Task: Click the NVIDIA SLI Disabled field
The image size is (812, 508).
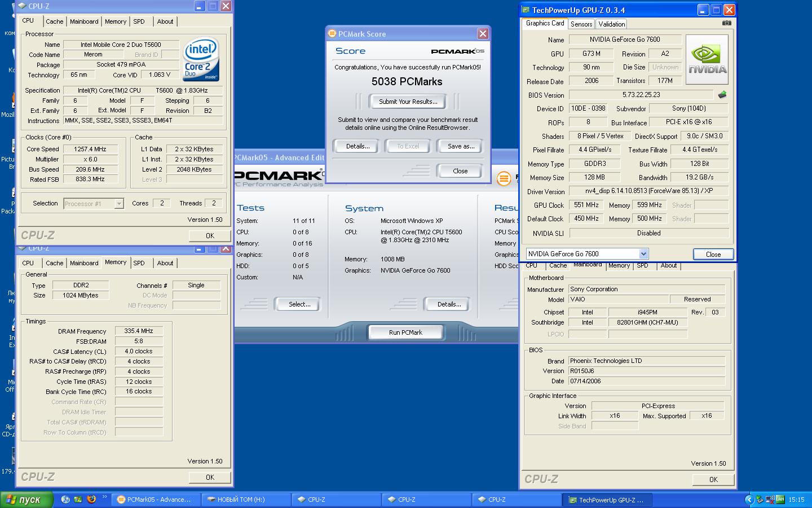Action: (x=648, y=233)
